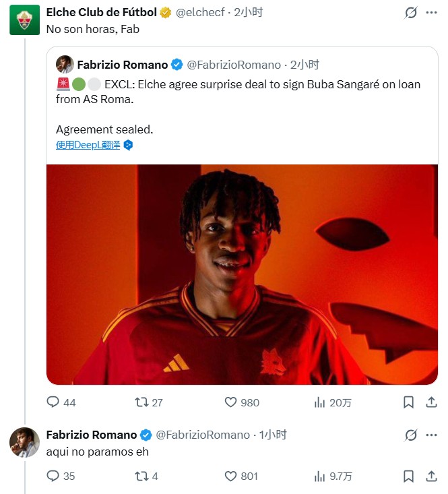Share Fabrizio Romano's reply
This screenshot has width=448, height=494.
click(431, 476)
